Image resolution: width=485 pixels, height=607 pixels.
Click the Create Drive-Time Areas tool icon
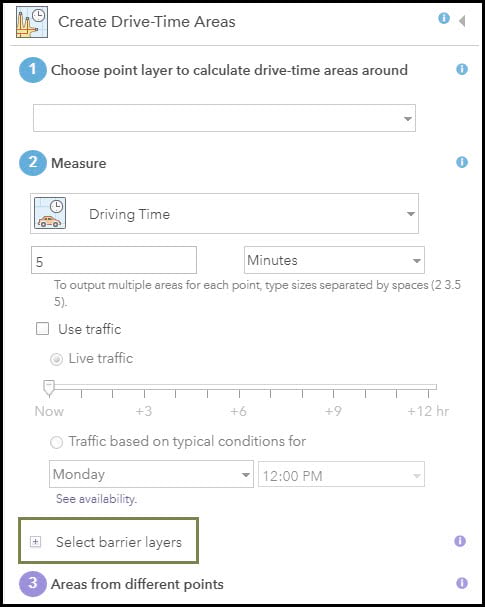32,22
